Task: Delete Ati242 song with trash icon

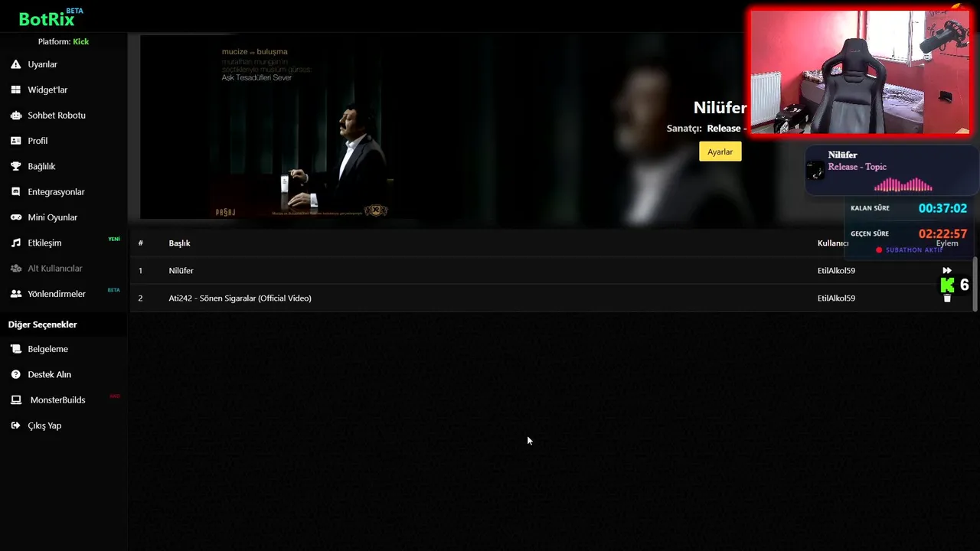Action: pyautogui.click(x=947, y=298)
